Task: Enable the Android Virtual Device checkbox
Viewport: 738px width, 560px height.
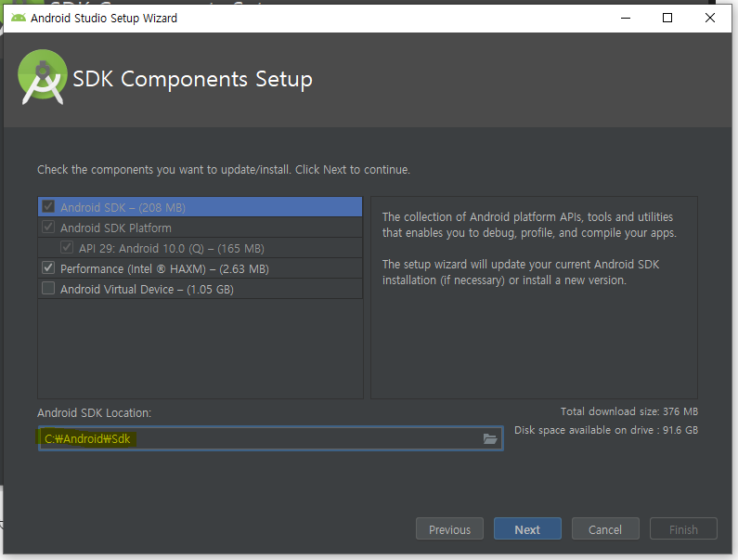Action: click(48, 288)
